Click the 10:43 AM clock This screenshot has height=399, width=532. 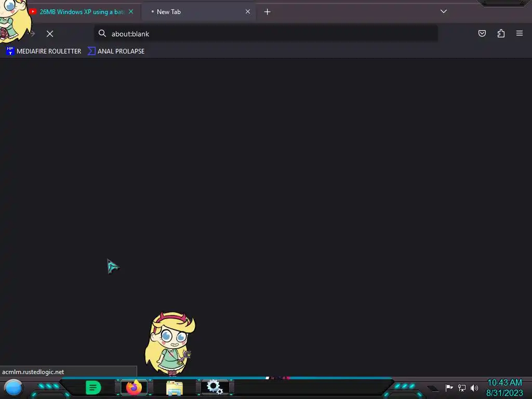pyautogui.click(x=504, y=383)
